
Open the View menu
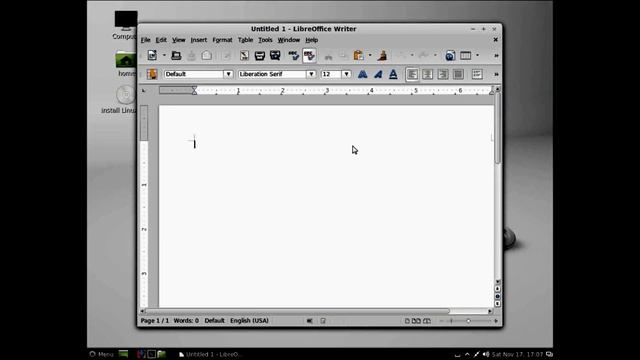[x=178, y=40]
